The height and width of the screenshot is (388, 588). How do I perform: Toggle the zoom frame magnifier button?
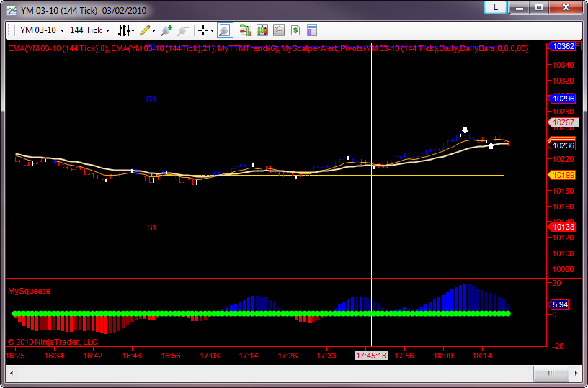225,30
